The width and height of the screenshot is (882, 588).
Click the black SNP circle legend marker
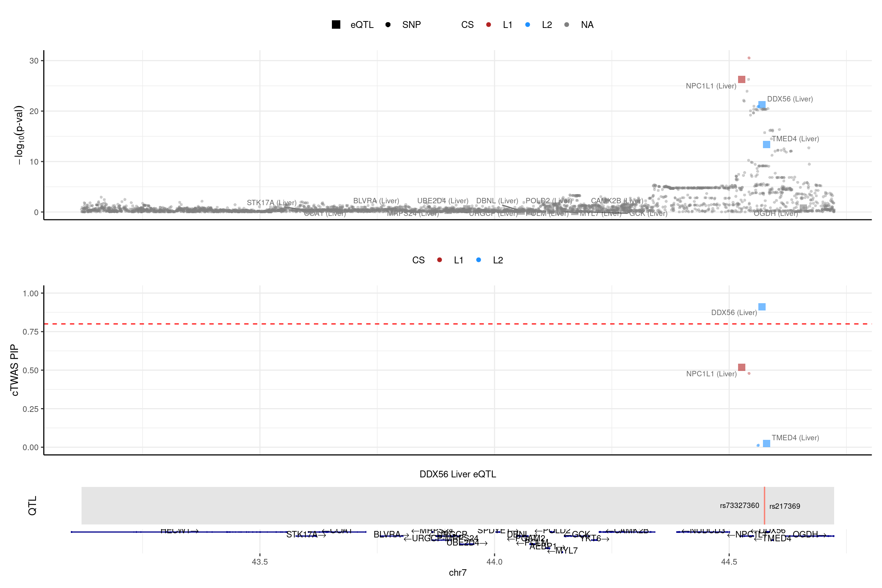[x=388, y=24]
